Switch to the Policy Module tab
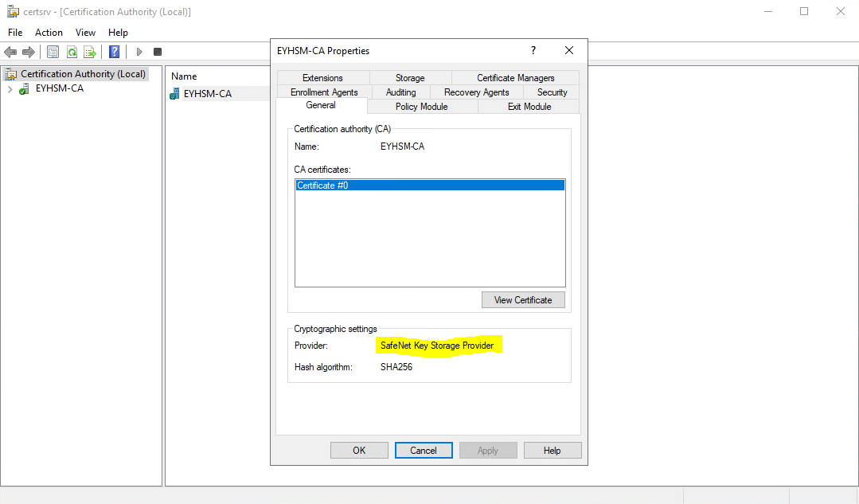The width and height of the screenshot is (859, 504). [422, 106]
